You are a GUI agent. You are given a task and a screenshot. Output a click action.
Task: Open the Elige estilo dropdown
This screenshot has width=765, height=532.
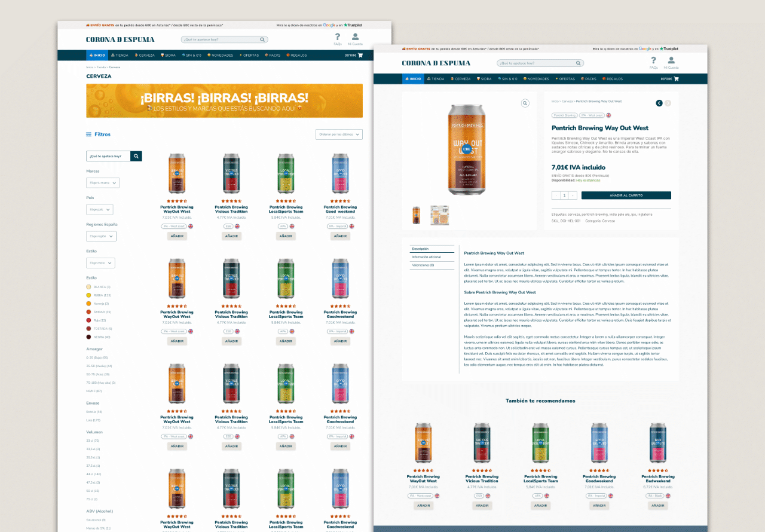pos(100,263)
